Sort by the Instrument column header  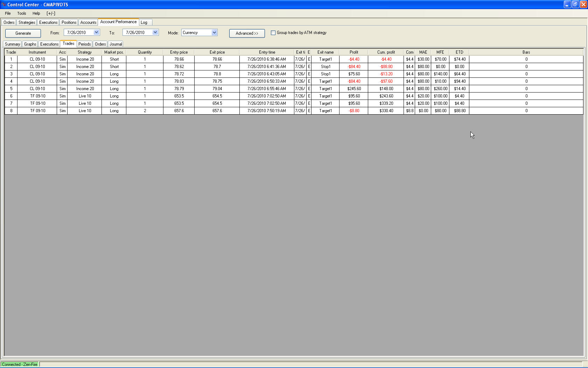pos(37,52)
